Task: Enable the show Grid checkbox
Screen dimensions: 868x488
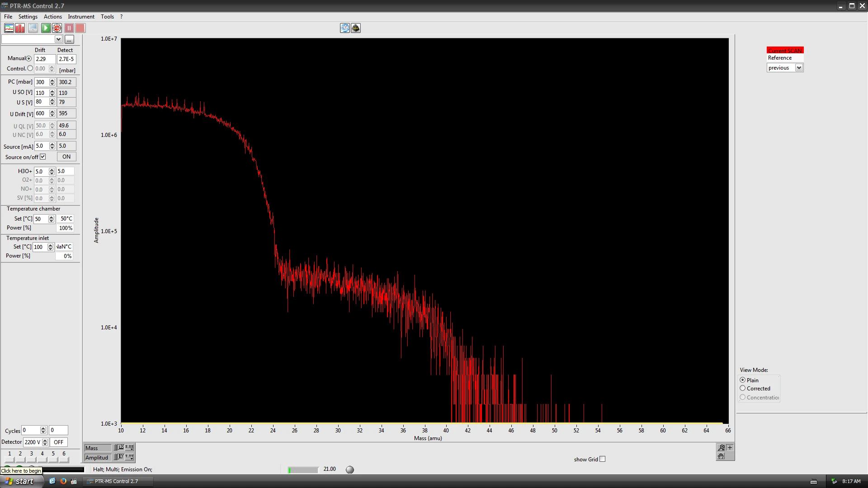Action: (602, 459)
